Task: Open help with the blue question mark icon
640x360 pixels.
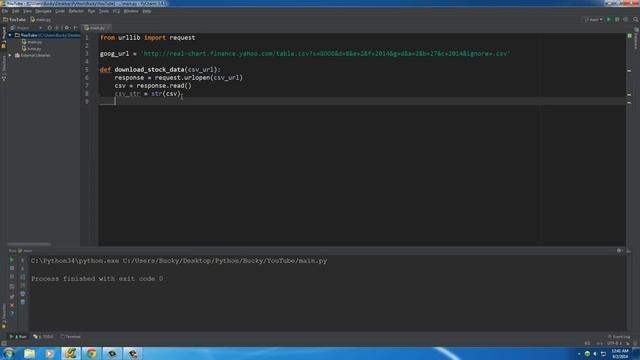Action: click(12, 313)
